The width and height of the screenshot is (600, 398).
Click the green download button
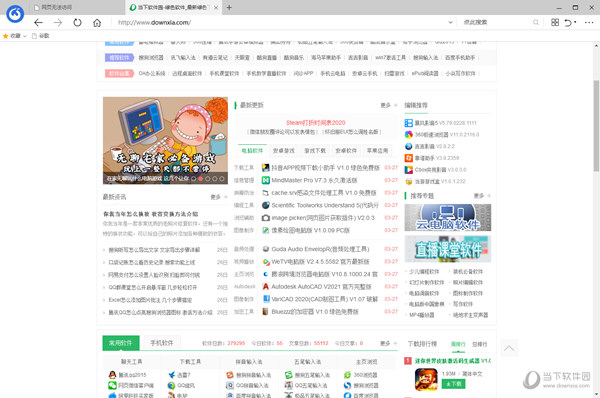pyautogui.click(x=453, y=384)
